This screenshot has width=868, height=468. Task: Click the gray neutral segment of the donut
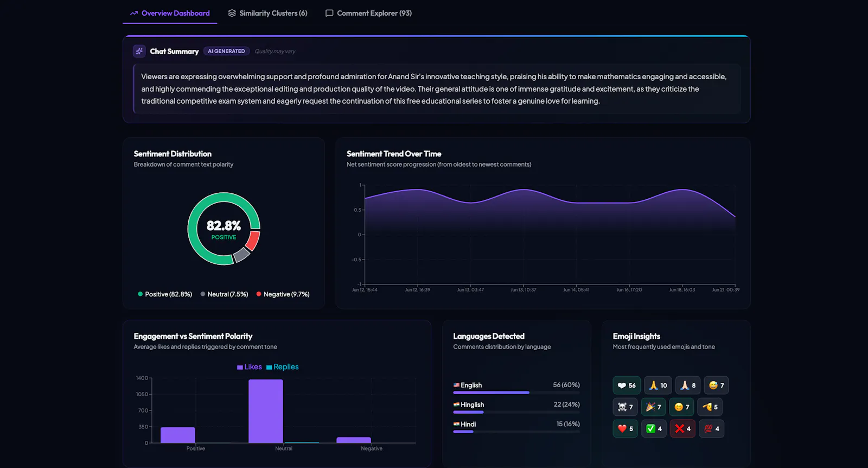242,255
